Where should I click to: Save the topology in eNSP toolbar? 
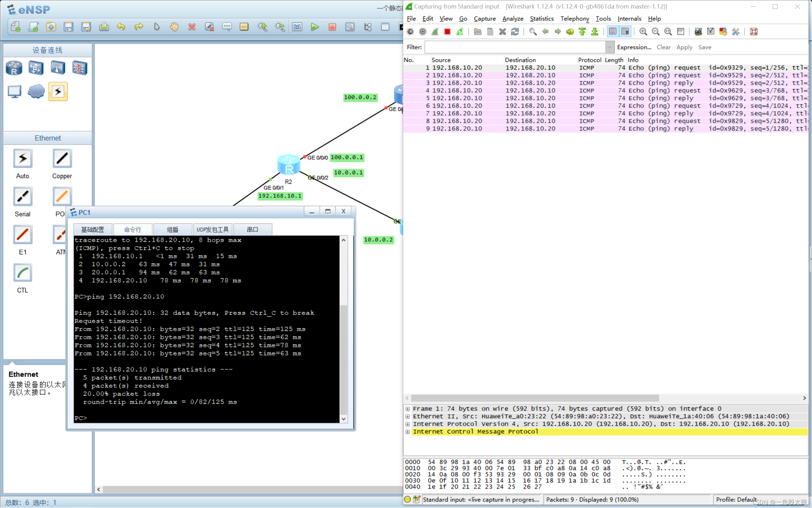pyautogui.click(x=69, y=27)
